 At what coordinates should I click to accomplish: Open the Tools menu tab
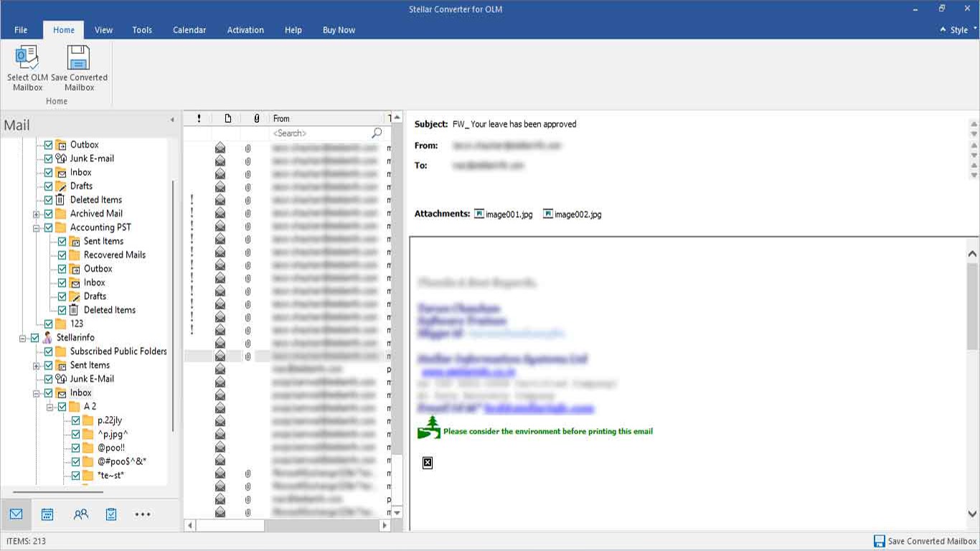[142, 30]
